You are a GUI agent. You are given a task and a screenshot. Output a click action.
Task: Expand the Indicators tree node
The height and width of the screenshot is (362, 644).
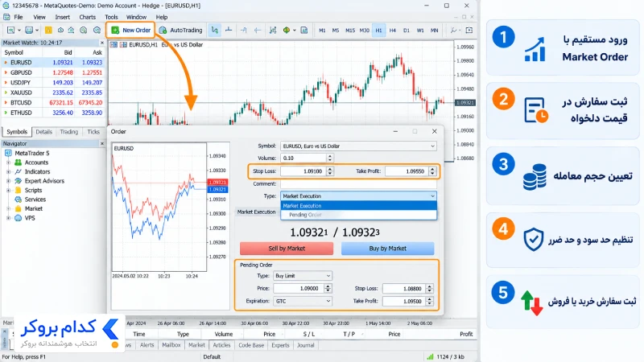tap(8, 171)
